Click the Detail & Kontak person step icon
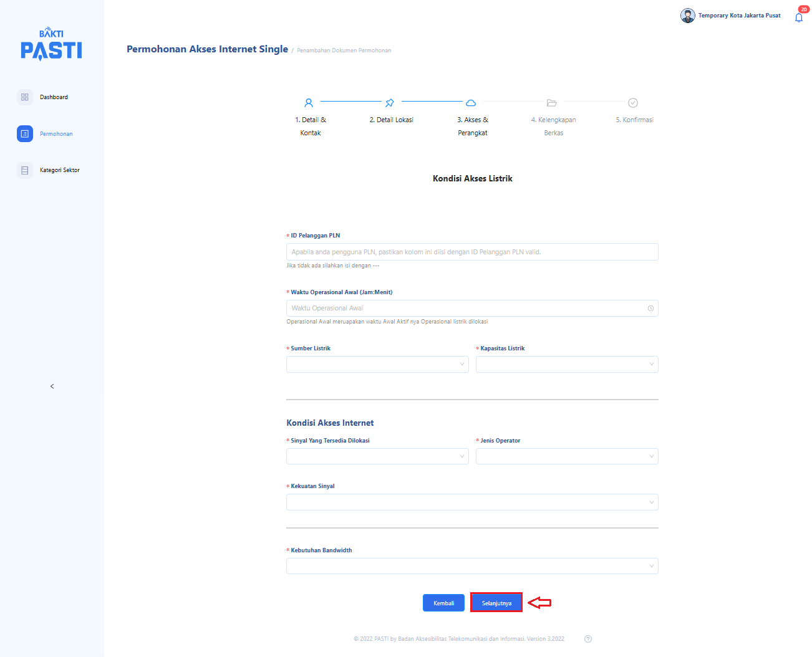This screenshot has width=812, height=657. pyautogui.click(x=309, y=103)
